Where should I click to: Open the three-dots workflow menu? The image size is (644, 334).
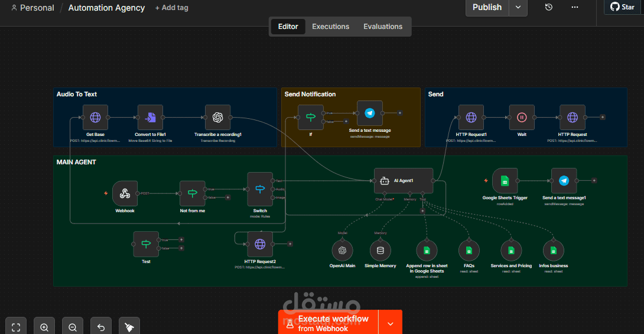575,7
